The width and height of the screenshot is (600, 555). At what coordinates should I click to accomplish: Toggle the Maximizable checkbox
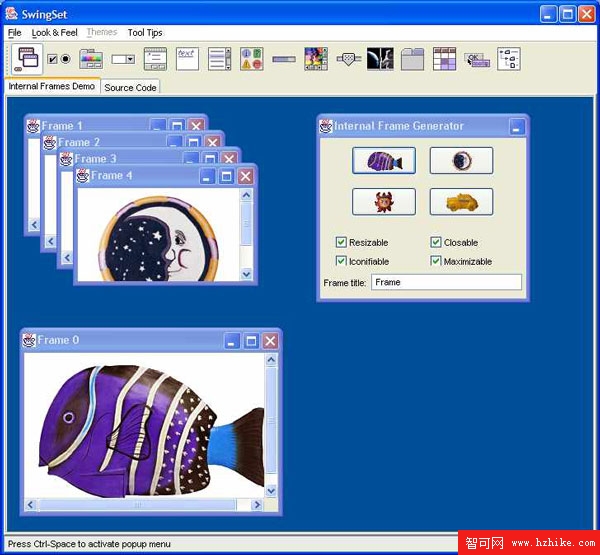436,261
